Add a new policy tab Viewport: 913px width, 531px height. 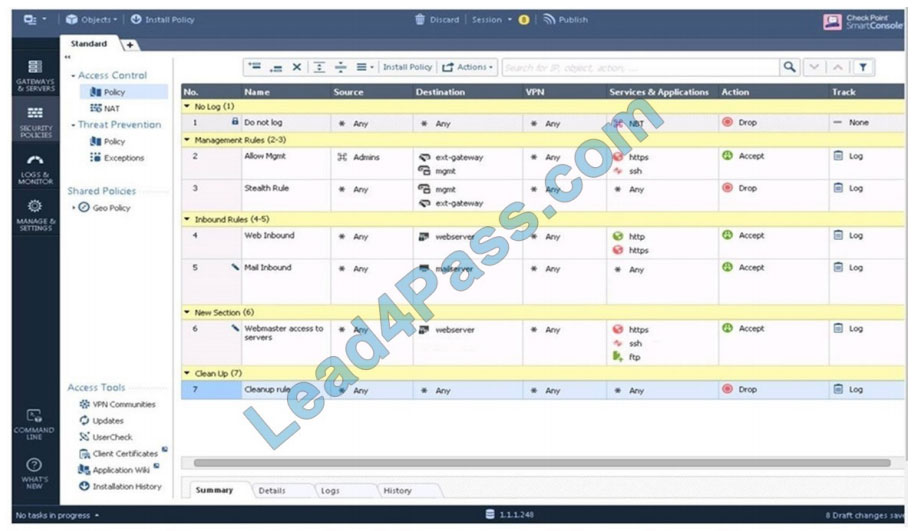(129, 44)
